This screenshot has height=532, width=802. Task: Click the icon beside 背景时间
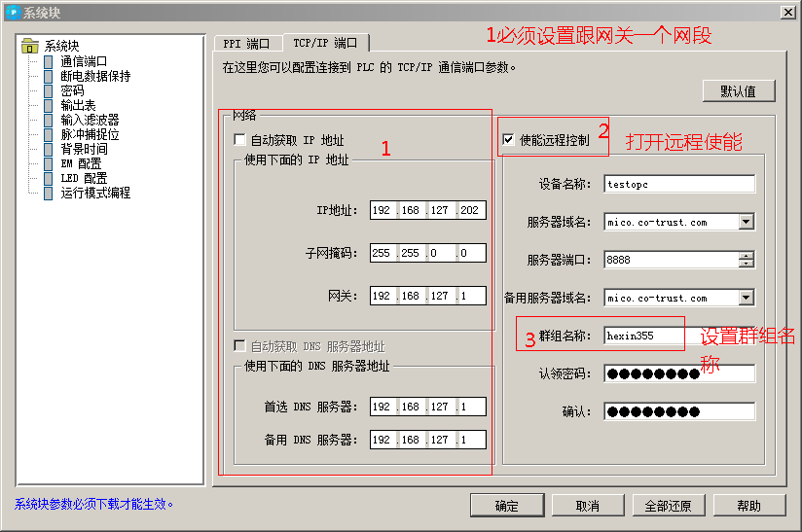[x=48, y=149]
